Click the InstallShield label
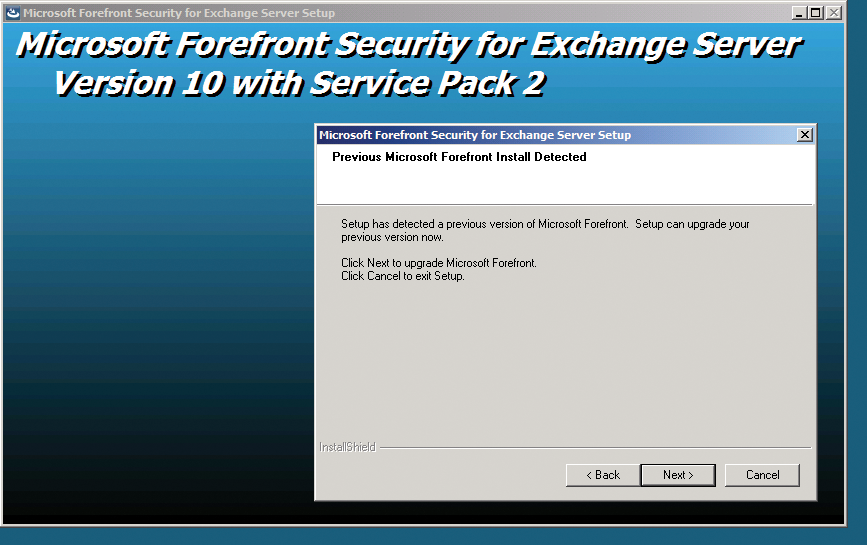The width and height of the screenshot is (867, 545). coord(347,447)
